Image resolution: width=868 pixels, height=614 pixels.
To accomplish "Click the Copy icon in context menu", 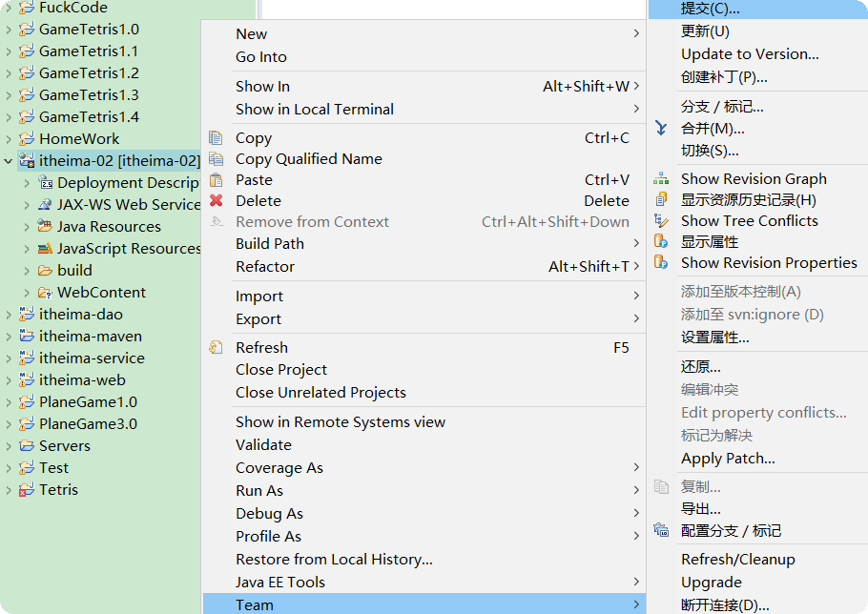I will 216,137.
